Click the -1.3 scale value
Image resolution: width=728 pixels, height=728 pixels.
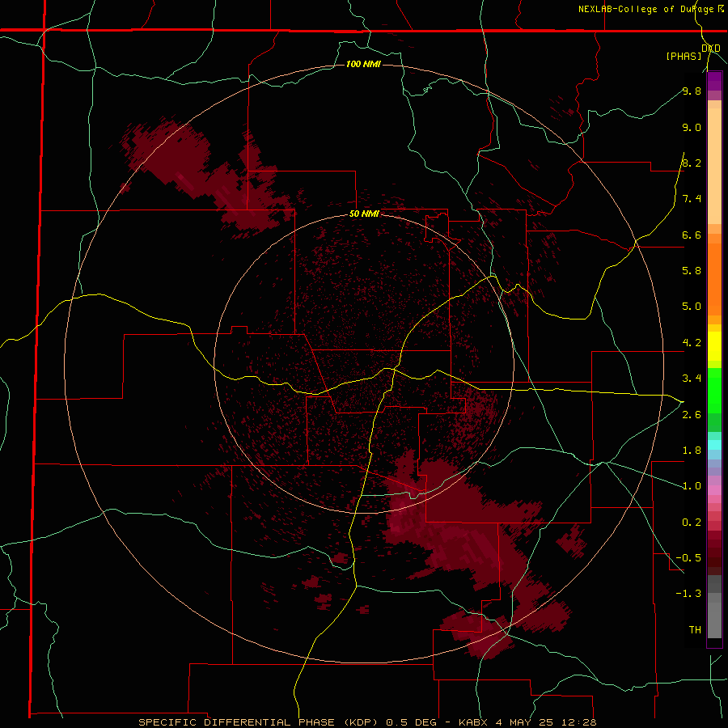click(688, 594)
